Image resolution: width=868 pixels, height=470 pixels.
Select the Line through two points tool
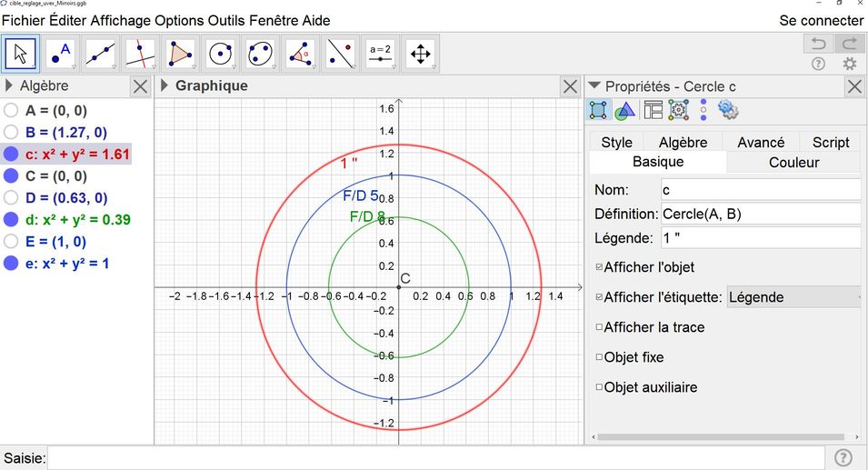click(x=100, y=55)
